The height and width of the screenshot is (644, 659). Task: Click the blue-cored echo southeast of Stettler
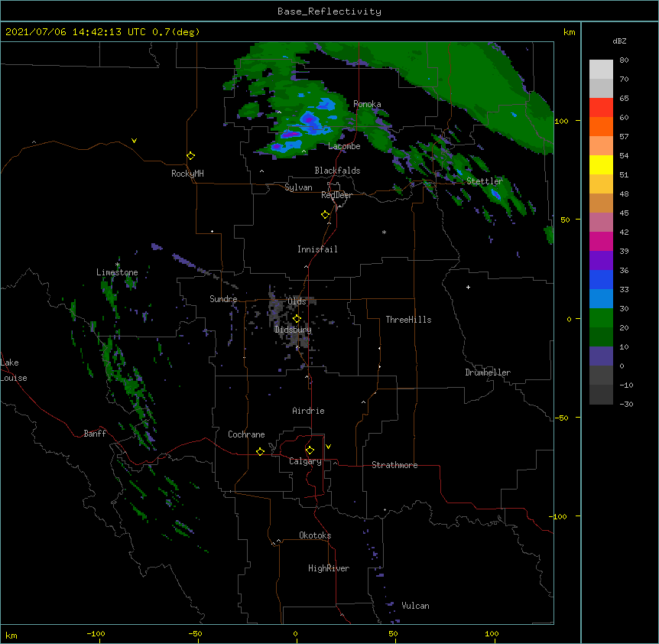point(496,194)
